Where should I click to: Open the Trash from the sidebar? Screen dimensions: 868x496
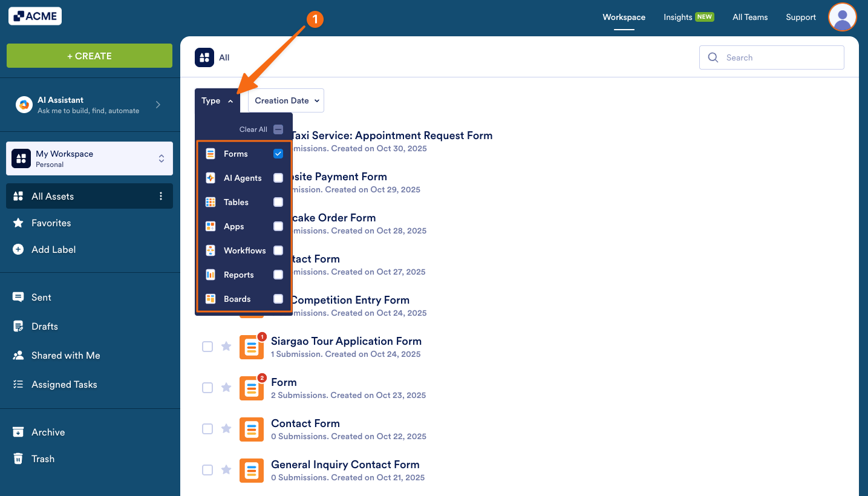coord(42,458)
